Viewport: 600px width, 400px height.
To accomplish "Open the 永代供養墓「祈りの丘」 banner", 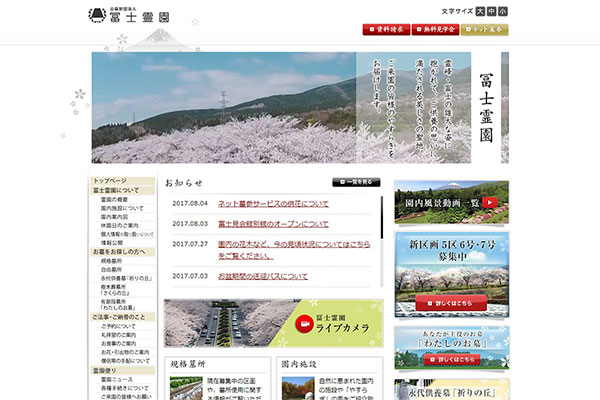I will (x=452, y=390).
